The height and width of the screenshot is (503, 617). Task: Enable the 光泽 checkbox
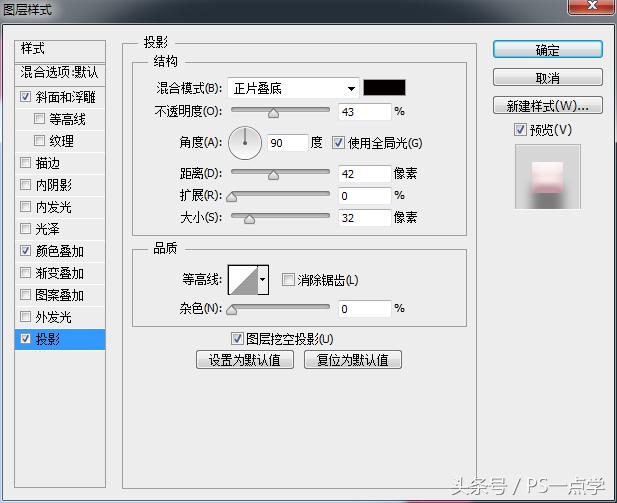click(x=26, y=228)
